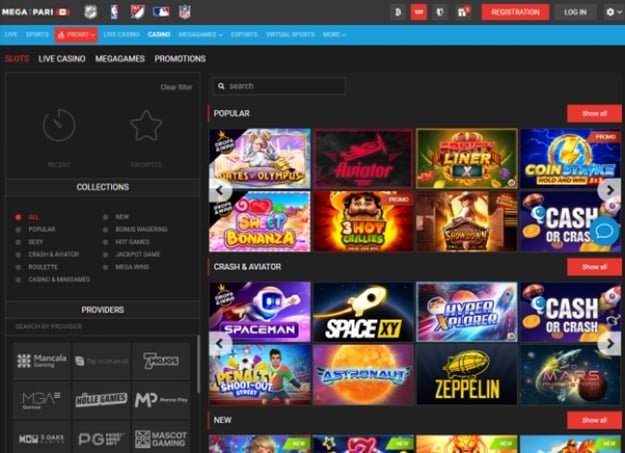
Task: Expand the PROMO dropdown in navigation
Action: pyautogui.click(x=76, y=35)
